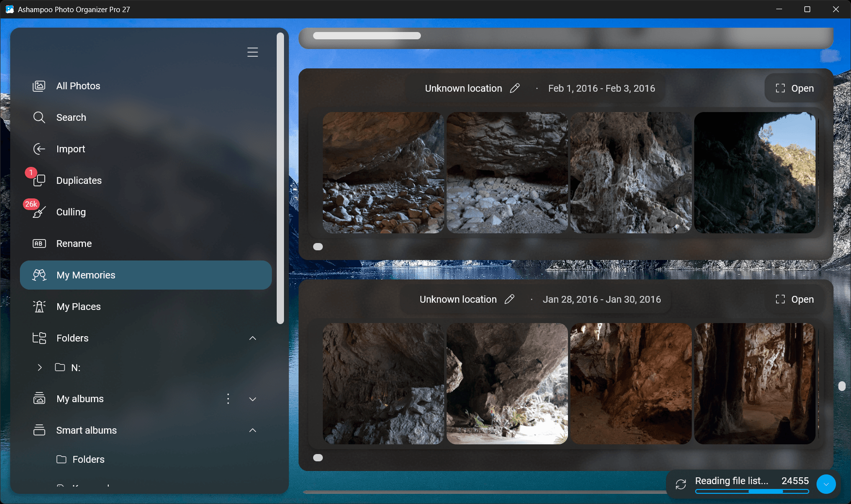This screenshot has height=504, width=851.
Task: Click the Reading file list progress bar
Action: (752, 491)
